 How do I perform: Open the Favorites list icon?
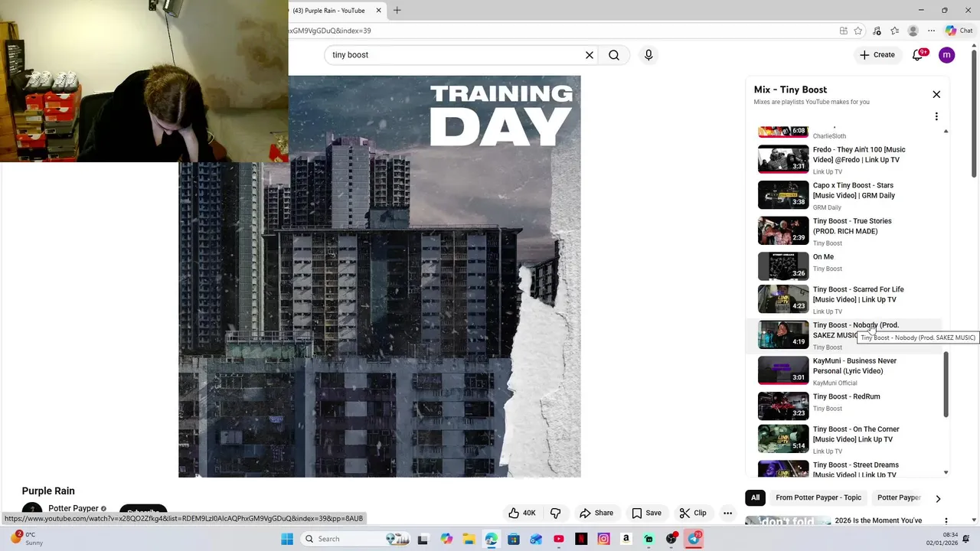(x=894, y=31)
